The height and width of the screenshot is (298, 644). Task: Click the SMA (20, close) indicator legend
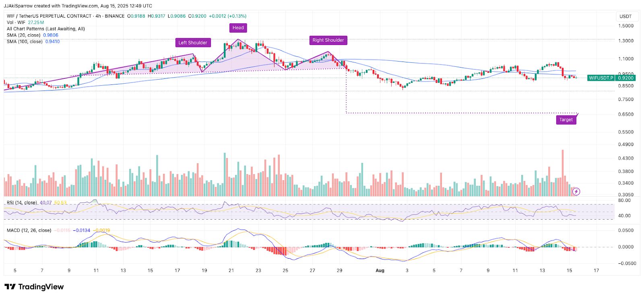pyautogui.click(x=24, y=35)
